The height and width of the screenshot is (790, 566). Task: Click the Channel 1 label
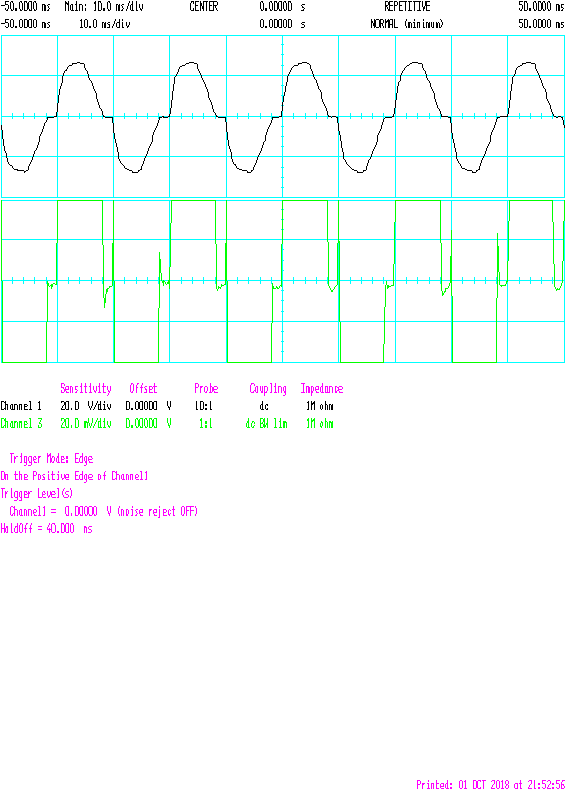(21, 406)
